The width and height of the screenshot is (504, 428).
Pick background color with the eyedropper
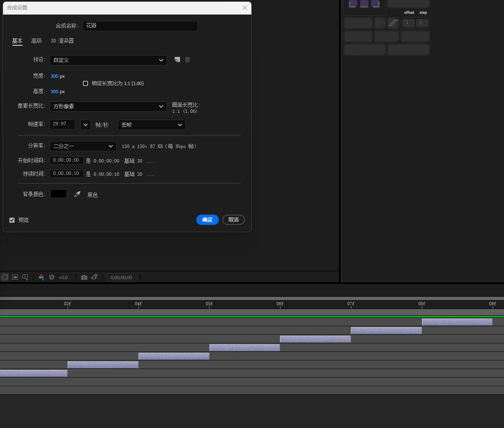pyautogui.click(x=77, y=194)
